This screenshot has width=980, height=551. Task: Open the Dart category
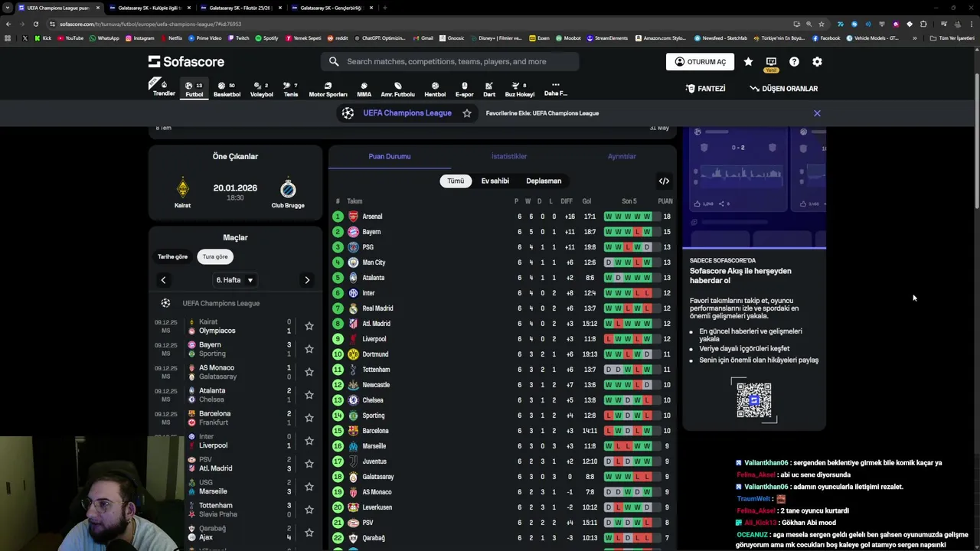(x=489, y=89)
